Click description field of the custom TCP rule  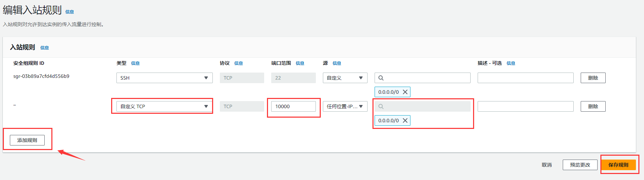pyautogui.click(x=525, y=106)
